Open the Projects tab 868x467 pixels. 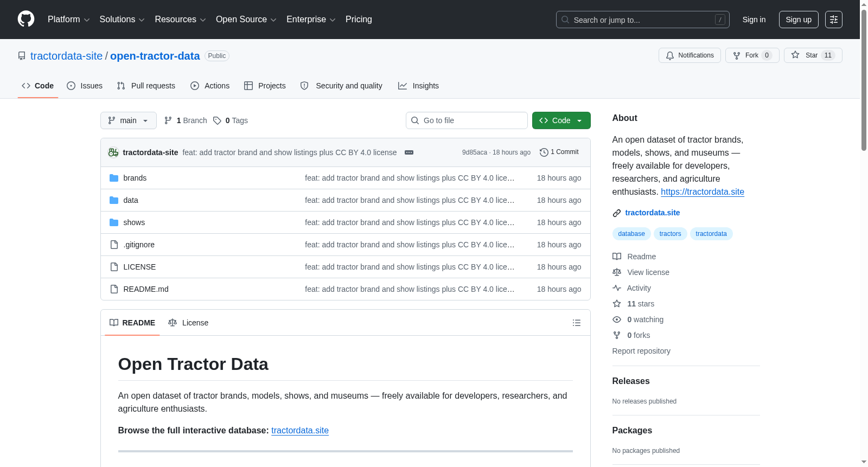[265, 86]
